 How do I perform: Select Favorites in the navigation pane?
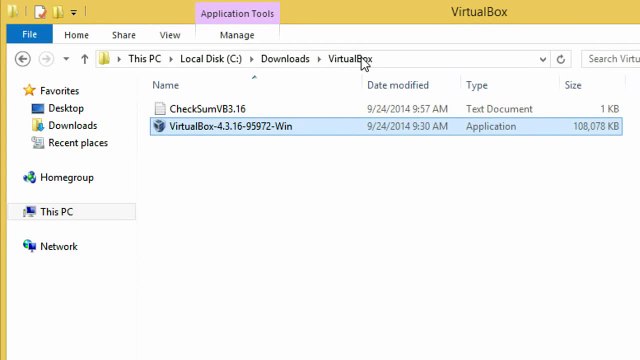(x=60, y=91)
